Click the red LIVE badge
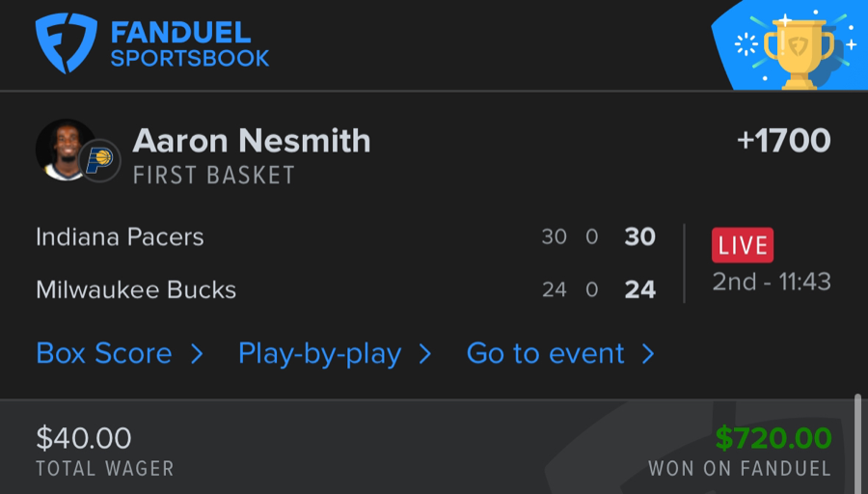This screenshot has height=494, width=868. click(x=742, y=245)
